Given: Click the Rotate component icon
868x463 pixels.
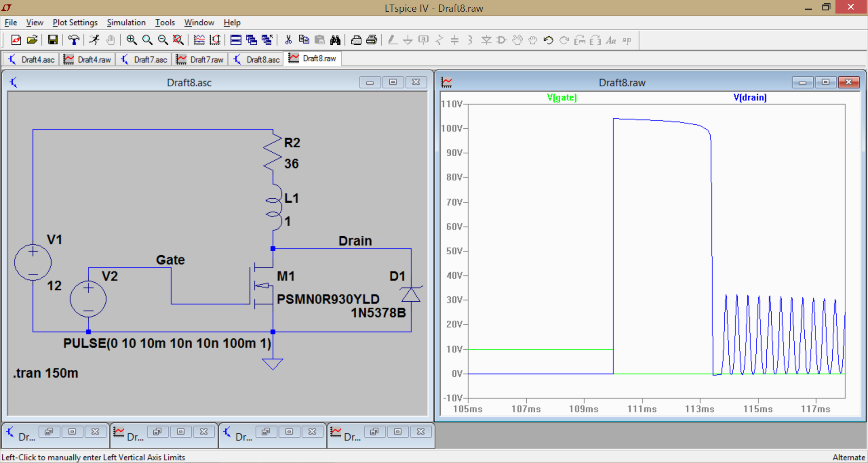Looking at the screenshot, I should (580, 40).
